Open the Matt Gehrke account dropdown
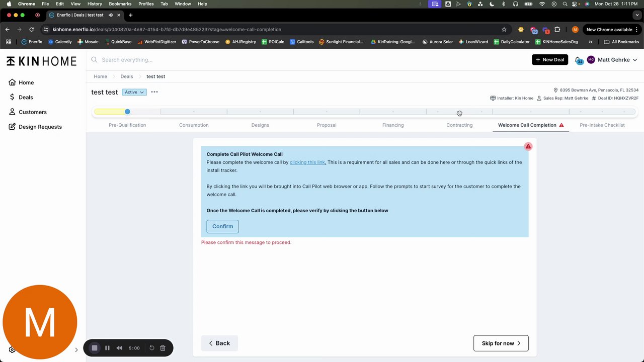644x362 pixels. [612, 60]
